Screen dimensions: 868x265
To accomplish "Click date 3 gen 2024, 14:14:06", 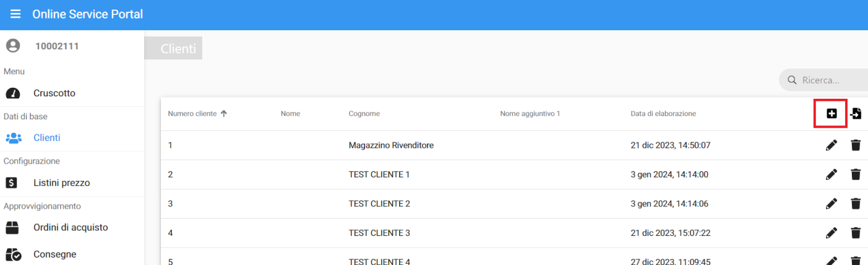I will coord(669,203).
